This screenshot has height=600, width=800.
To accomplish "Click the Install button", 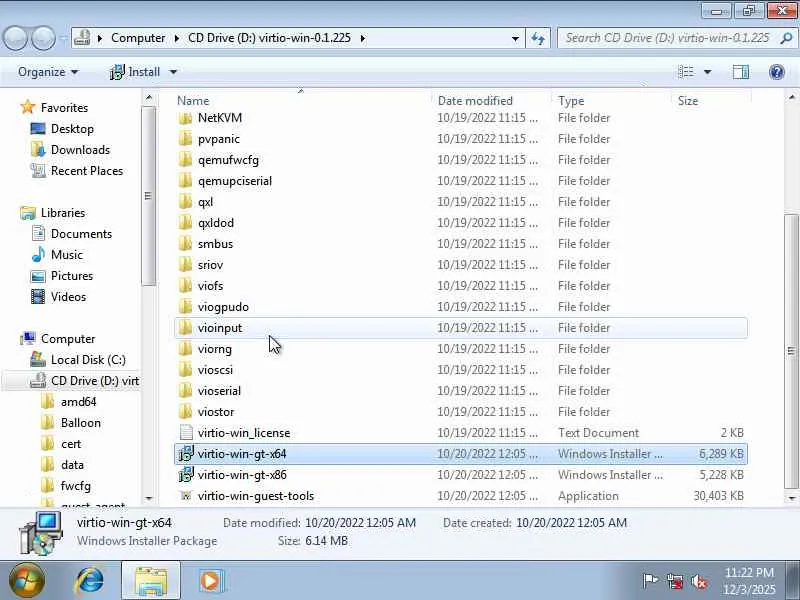I will coord(135,72).
